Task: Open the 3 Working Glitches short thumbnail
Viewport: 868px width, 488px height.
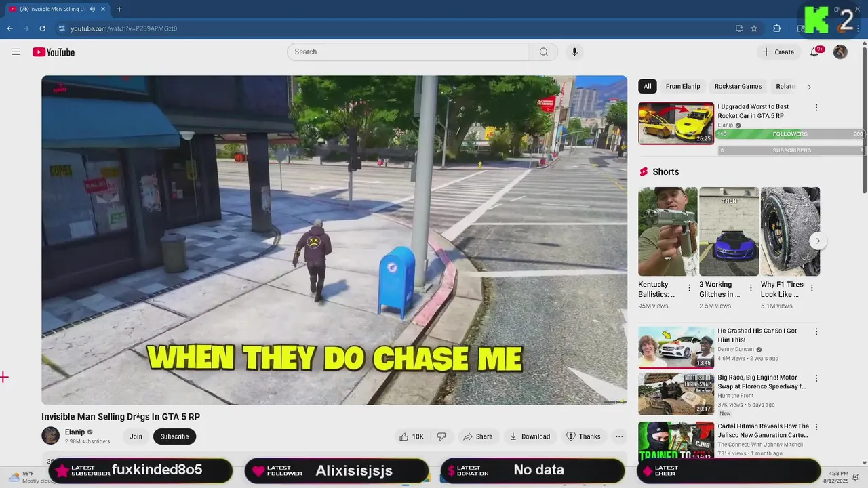Action: click(729, 232)
